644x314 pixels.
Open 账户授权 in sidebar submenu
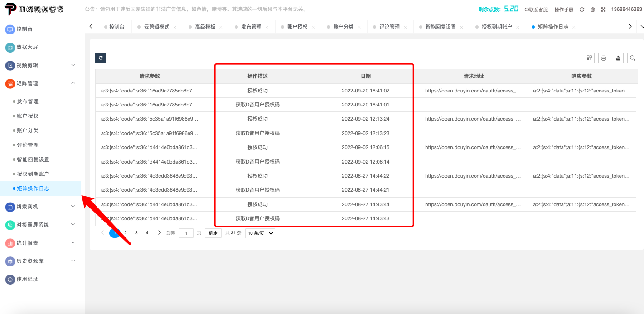pyautogui.click(x=28, y=116)
